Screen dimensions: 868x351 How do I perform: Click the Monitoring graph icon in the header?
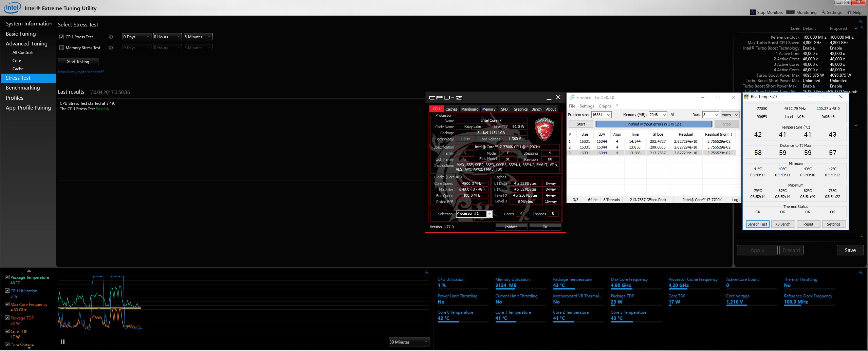click(x=790, y=12)
